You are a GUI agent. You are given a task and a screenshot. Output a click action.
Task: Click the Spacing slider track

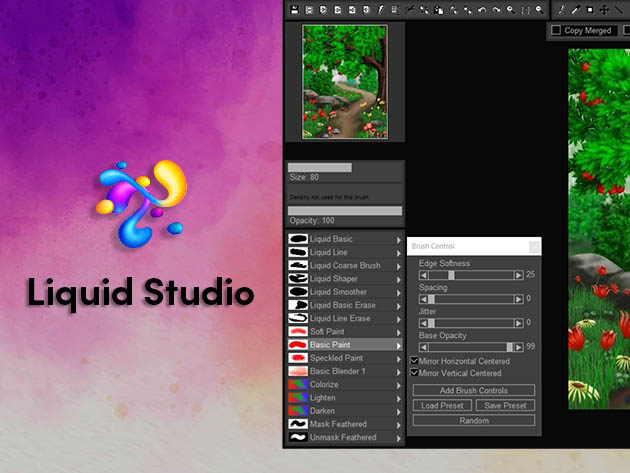click(471, 299)
